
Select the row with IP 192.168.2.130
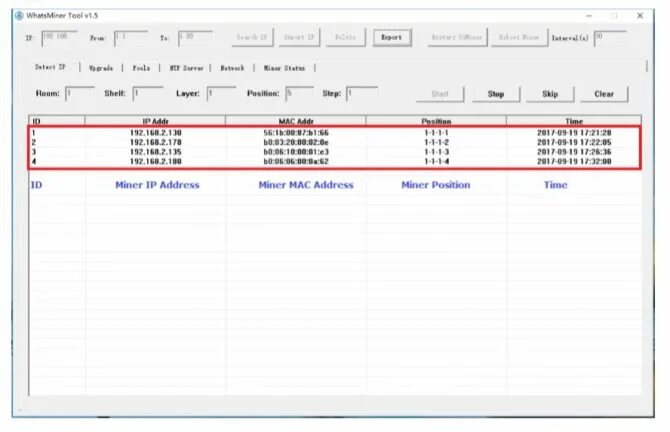[x=335, y=133]
